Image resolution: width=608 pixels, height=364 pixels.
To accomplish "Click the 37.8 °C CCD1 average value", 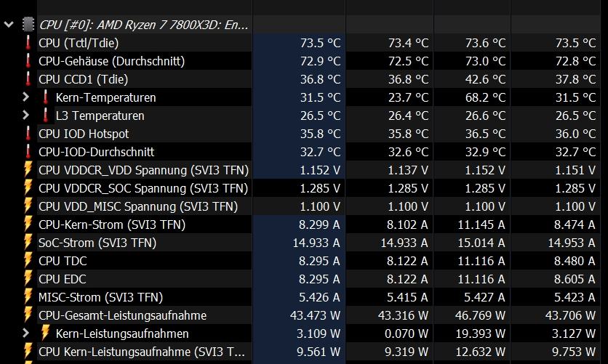I will tap(575, 79).
